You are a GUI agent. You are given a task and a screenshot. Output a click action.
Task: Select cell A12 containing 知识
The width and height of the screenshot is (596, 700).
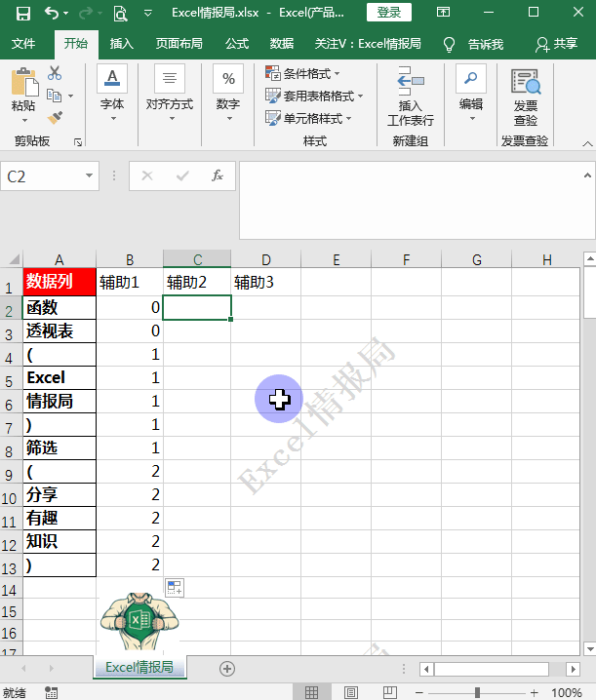coord(60,541)
